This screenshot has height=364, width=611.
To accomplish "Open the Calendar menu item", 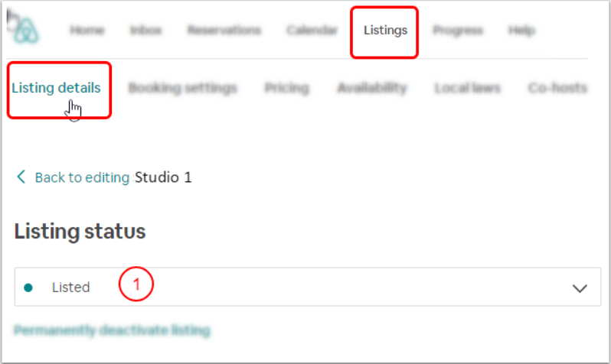I will pyautogui.click(x=312, y=31).
